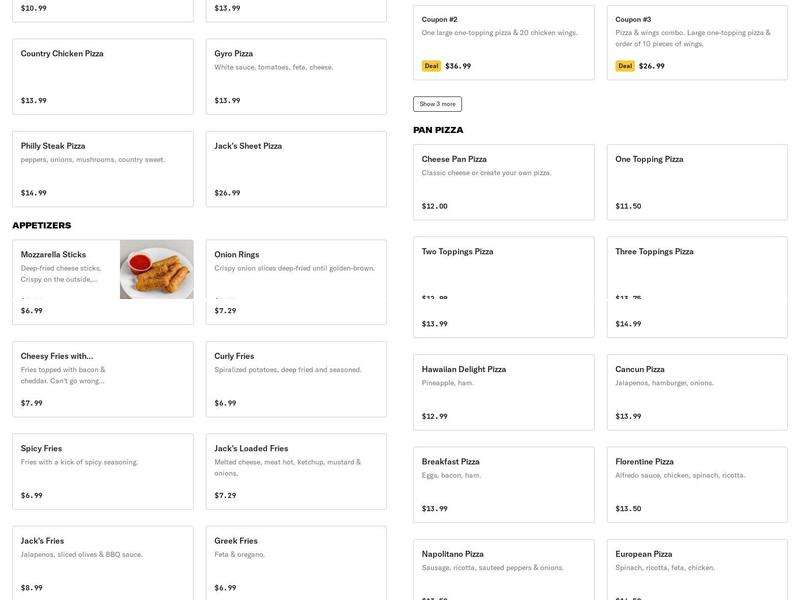Click the Show 3 more button

436,102
